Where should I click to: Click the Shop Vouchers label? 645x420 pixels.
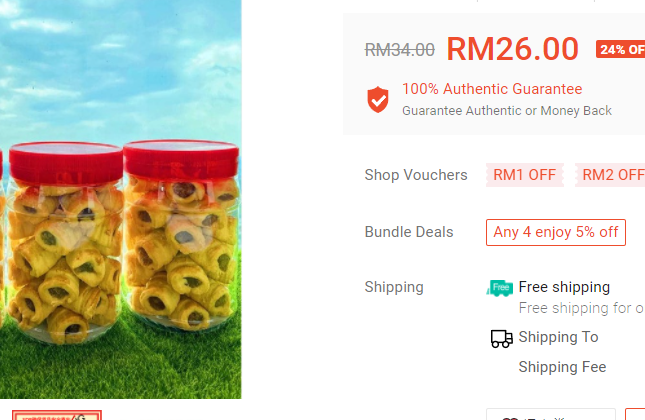pos(416,175)
